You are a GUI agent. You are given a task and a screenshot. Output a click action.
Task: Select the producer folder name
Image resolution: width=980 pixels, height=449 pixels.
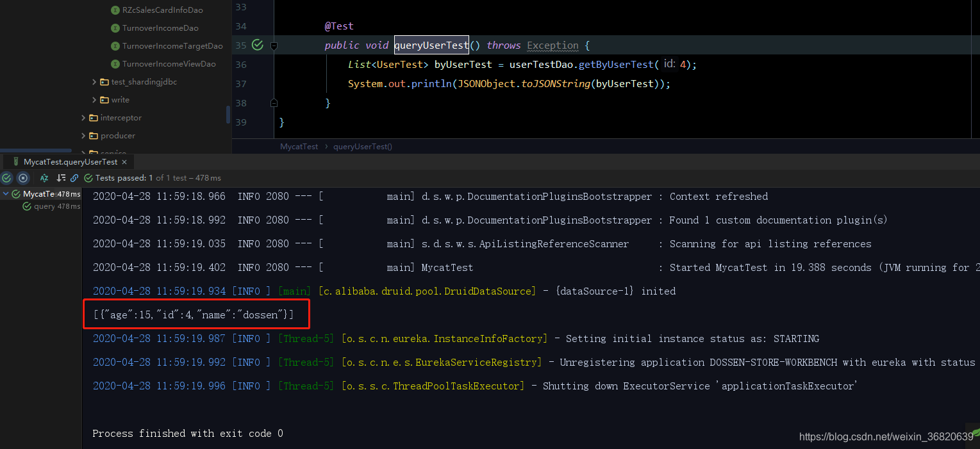117,136
